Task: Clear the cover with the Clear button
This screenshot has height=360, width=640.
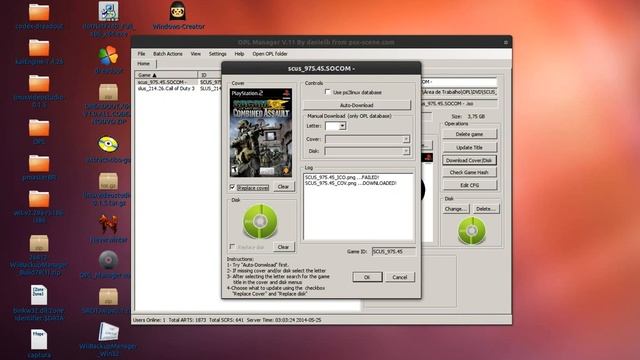Action: (x=283, y=187)
